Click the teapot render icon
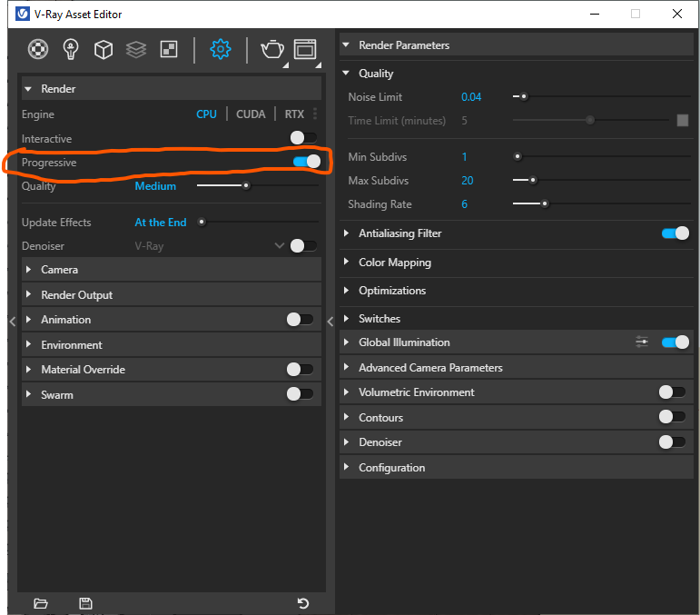 [271, 49]
